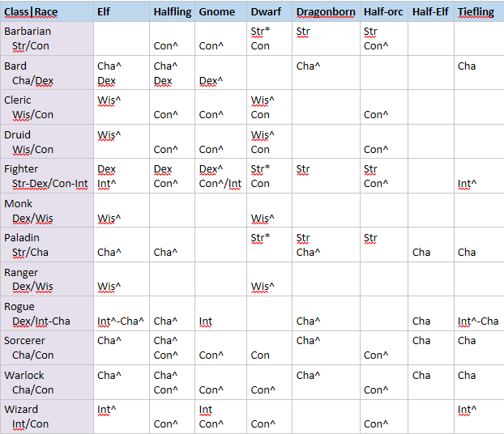504x434 pixels.
Task: Click Con in Sorcerer Dwarf cell
Action: tap(260, 355)
